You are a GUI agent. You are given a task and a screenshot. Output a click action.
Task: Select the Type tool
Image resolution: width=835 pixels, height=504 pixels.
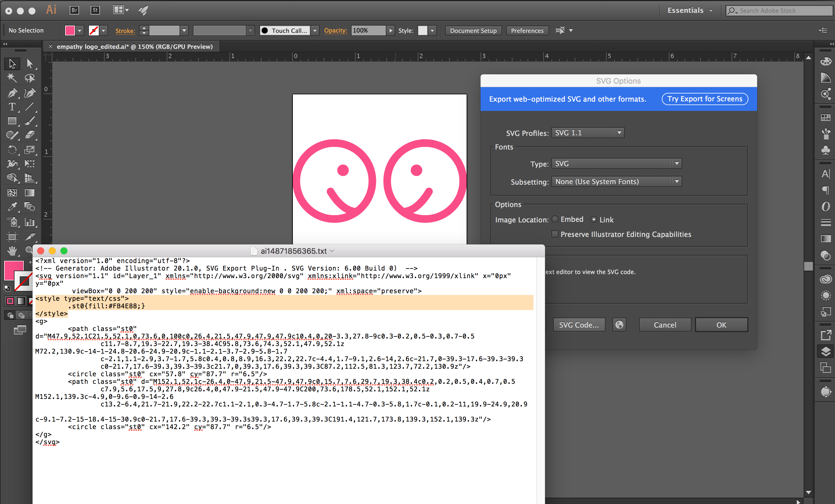12,107
